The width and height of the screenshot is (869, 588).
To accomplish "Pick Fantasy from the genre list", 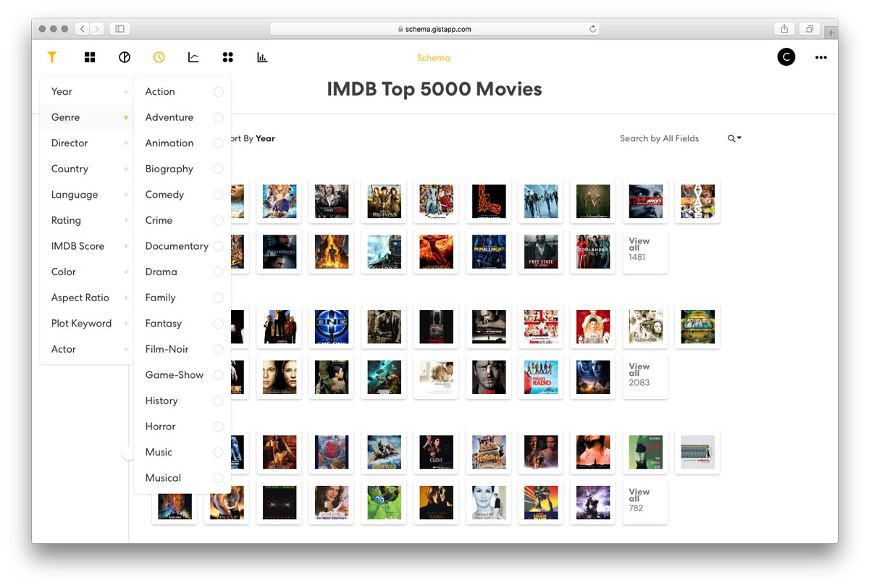I will coord(182,323).
